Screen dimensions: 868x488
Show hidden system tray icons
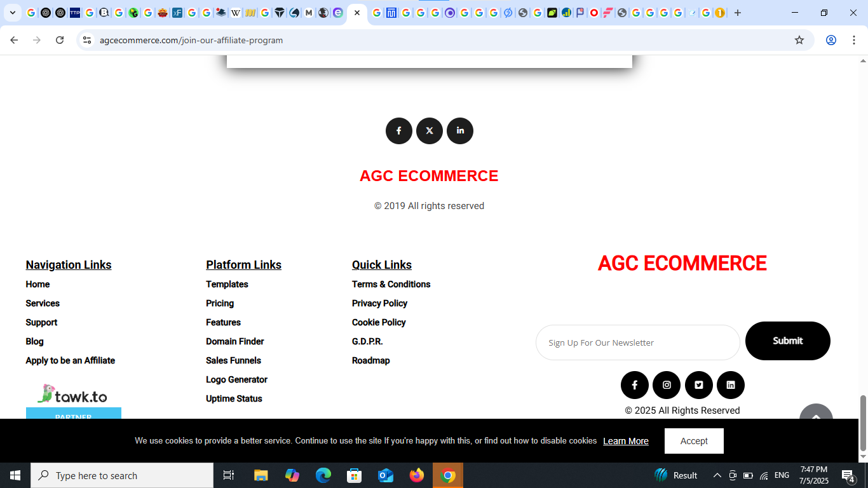coord(717,475)
